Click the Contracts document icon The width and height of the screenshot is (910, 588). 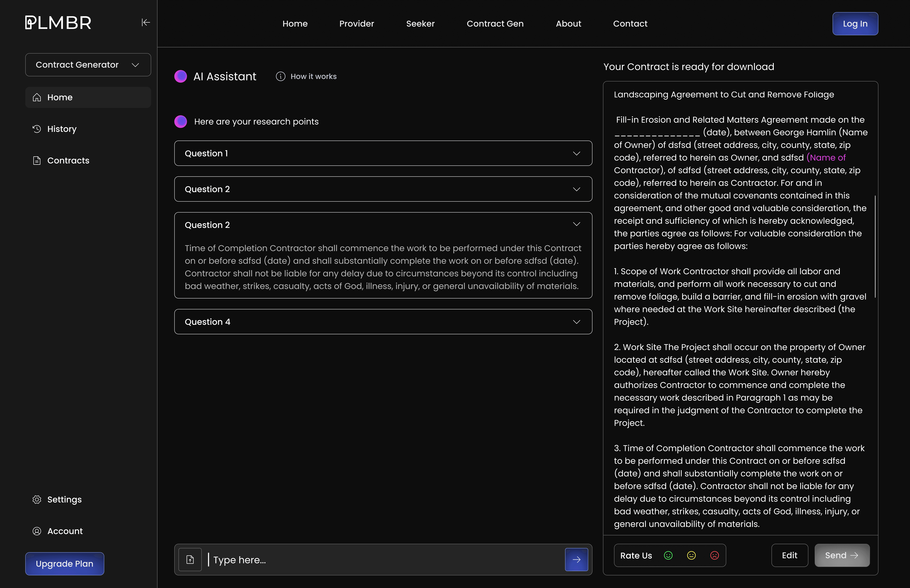pos(37,161)
